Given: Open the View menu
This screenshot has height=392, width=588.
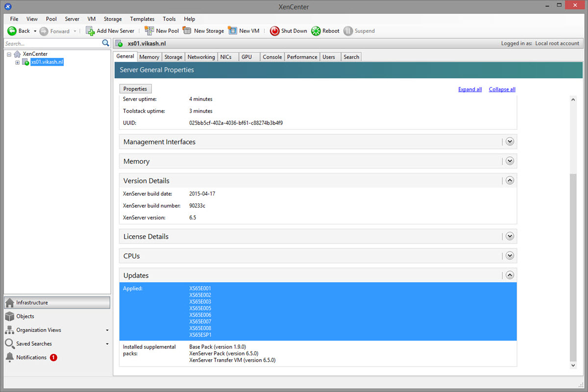Looking at the screenshot, I should [32, 19].
